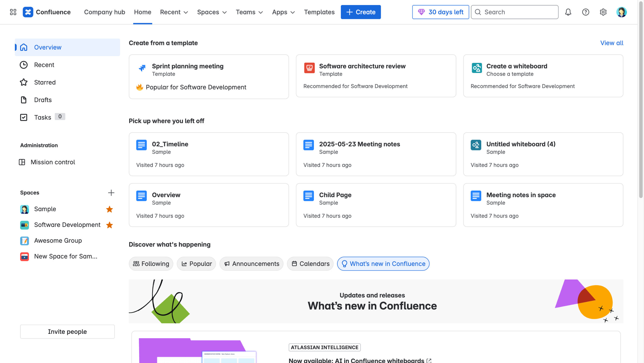Viewport: 644px width, 363px height.
Task: Click the blue Create button
Action: click(360, 12)
